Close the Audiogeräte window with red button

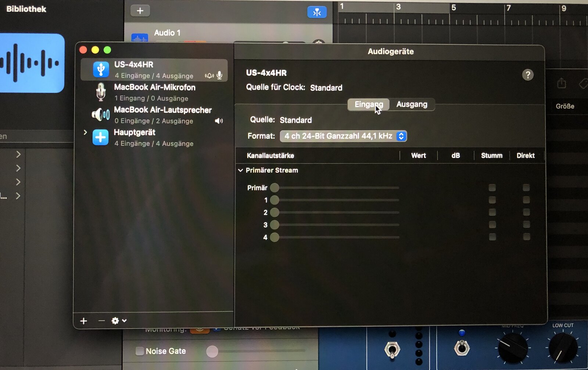point(83,50)
